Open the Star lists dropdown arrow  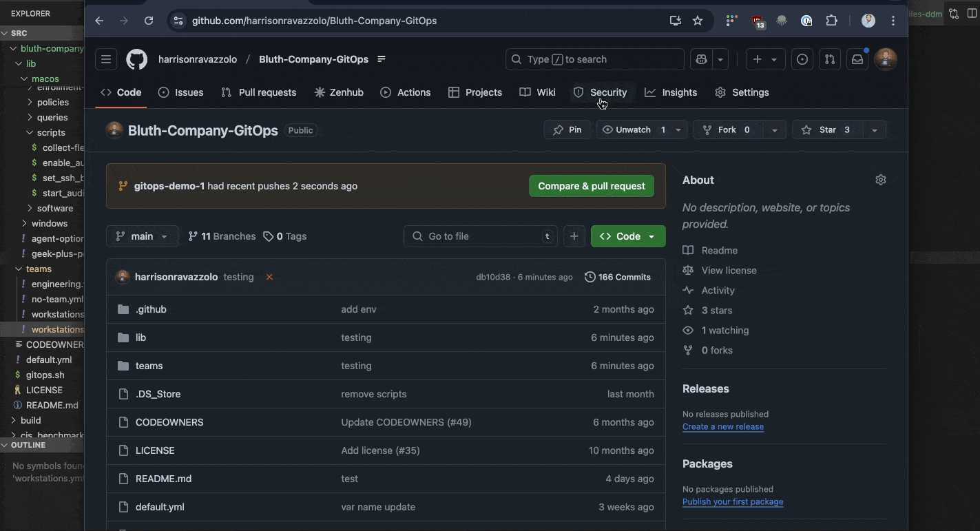point(875,129)
